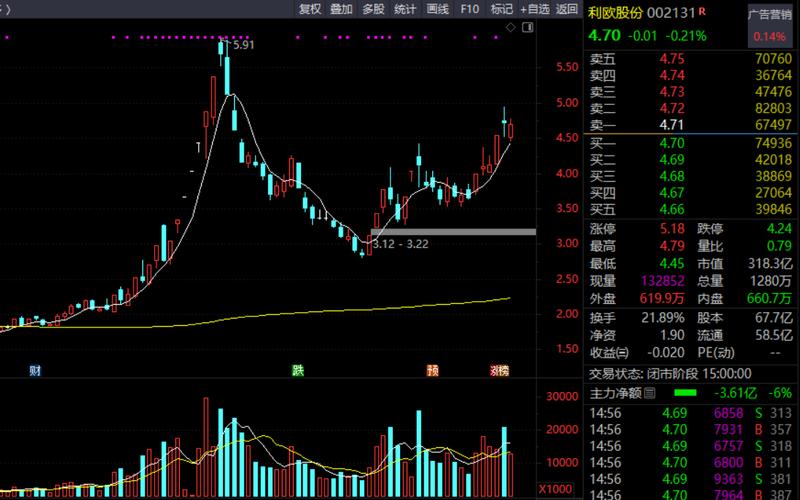
Task: Click the gray 3.12 - 3.22 gap bar
Action: [x=452, y=232]
